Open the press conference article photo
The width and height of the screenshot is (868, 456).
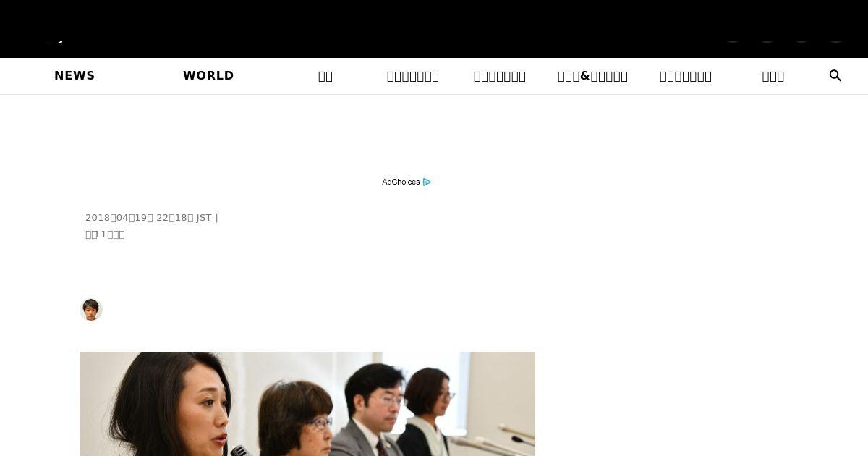307,404
